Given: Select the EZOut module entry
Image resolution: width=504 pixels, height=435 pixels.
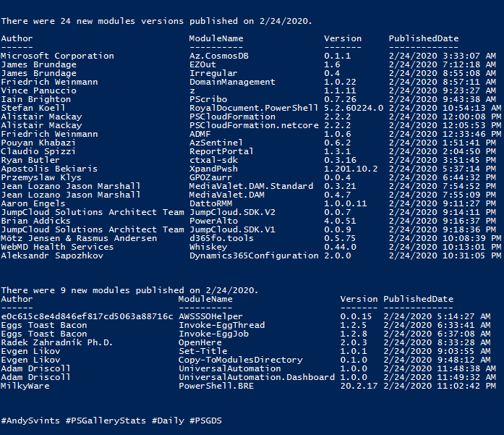Looking at the screenshot, I should point(202,64).
